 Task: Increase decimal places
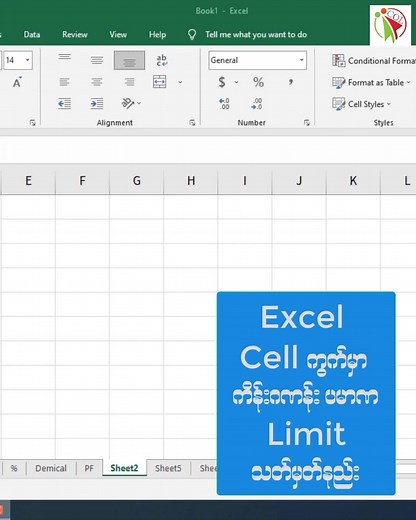(x=224, y=104)
